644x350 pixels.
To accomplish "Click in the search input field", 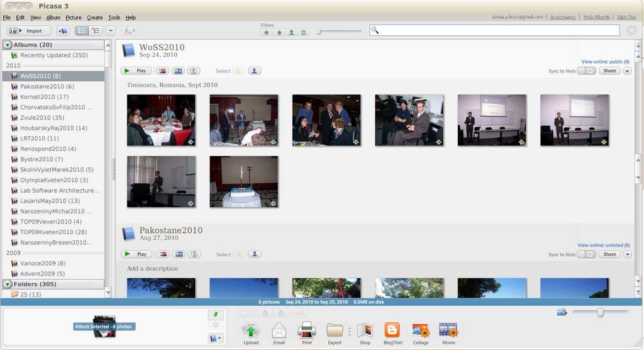I will [494, 30].
